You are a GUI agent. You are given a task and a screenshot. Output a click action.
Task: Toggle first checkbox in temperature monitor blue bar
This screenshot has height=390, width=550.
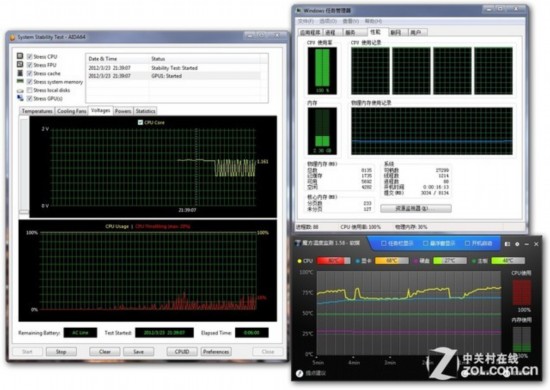tap(383, 243)
